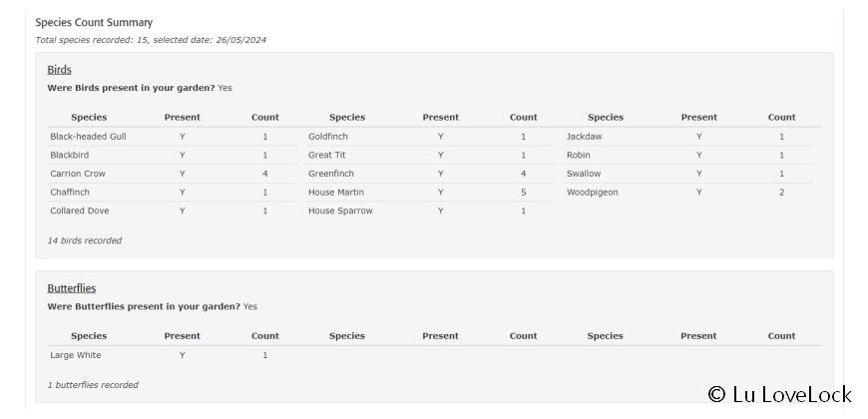The height and width of the screenshot is (419, 868).
Task: Select the Carrion Crow entry
Action: coord(78,174)
